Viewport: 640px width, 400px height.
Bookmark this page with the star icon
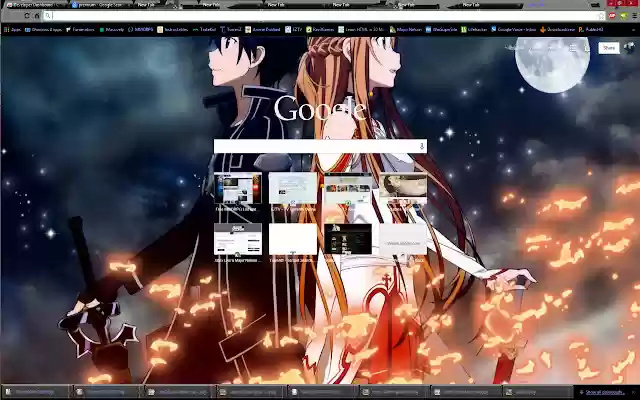tap(601, 16)
